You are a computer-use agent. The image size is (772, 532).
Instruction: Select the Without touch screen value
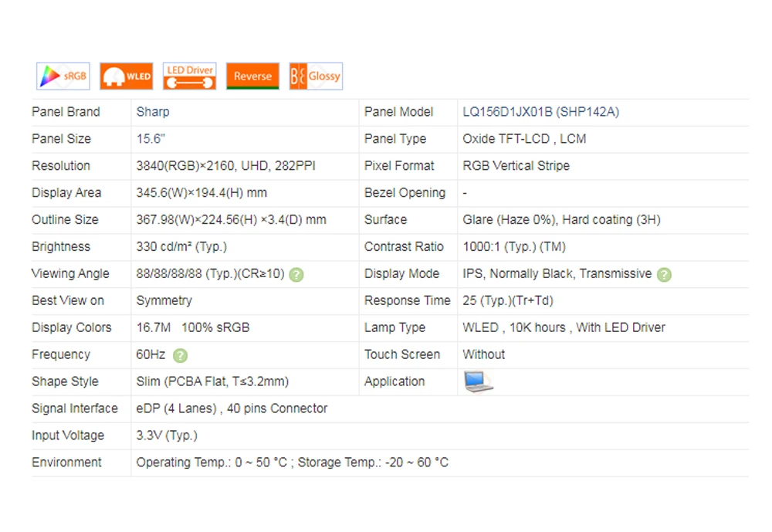483,354
